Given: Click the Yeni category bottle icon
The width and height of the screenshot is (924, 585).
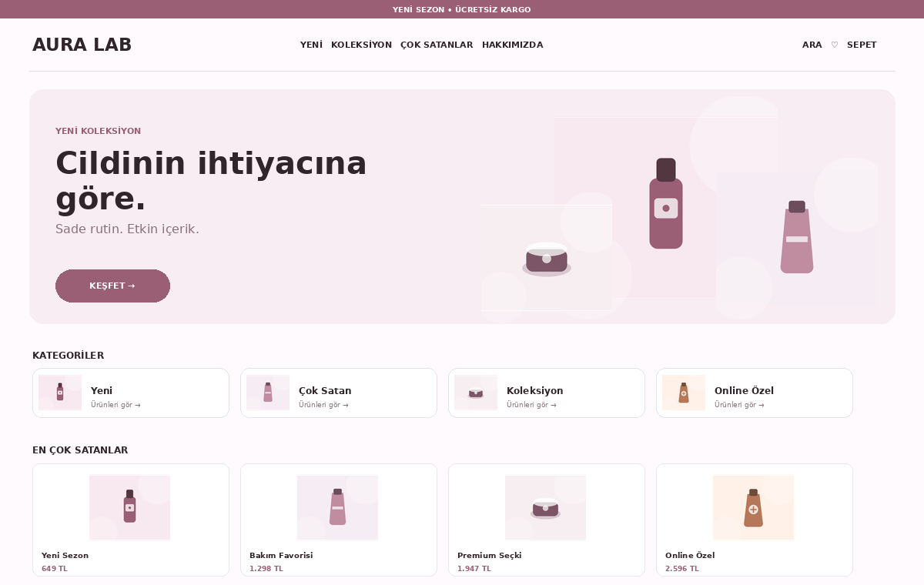Looking at the screenshot, I should click(x=60, y=393).
